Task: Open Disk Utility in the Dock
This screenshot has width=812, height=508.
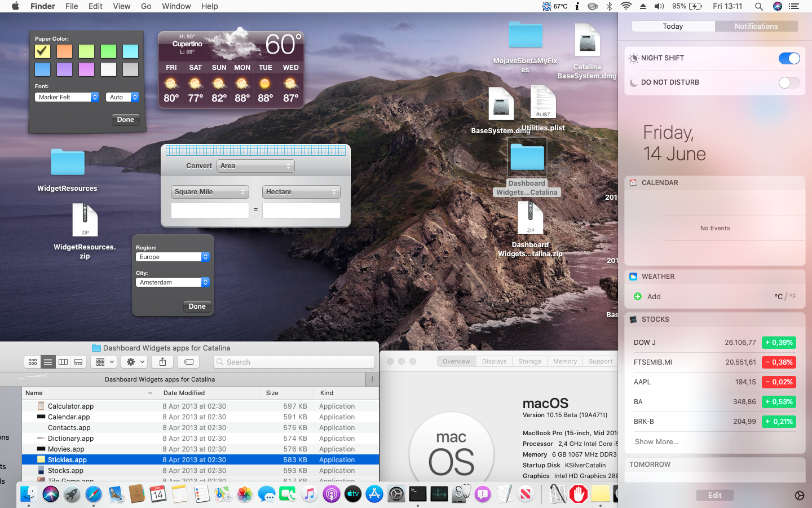Action: point(461,494)
